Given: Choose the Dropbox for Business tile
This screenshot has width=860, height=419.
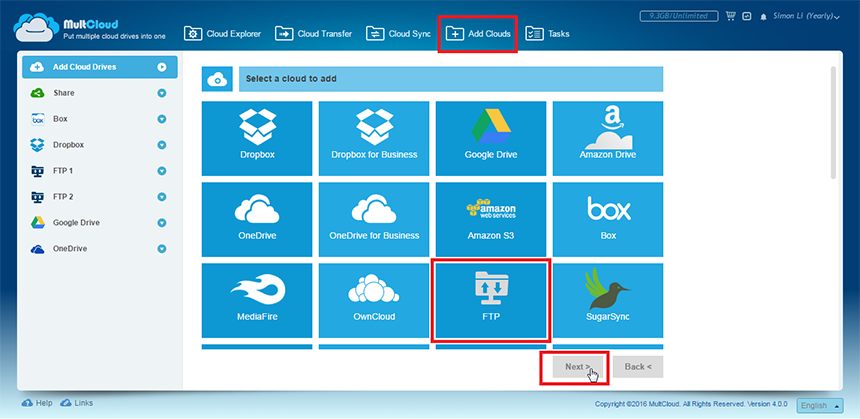Looking at the screenshot, I should click(x=374, y=138).
